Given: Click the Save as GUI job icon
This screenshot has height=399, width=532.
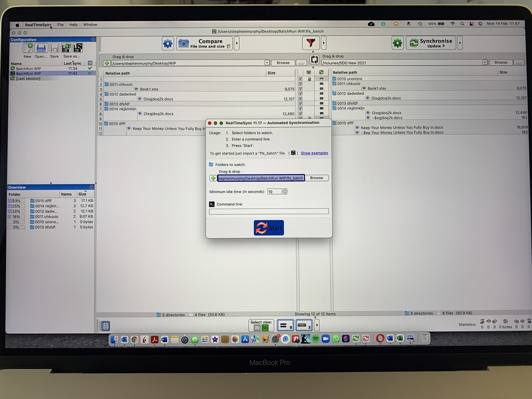Looking at the screenshot, I should (66, 48).
